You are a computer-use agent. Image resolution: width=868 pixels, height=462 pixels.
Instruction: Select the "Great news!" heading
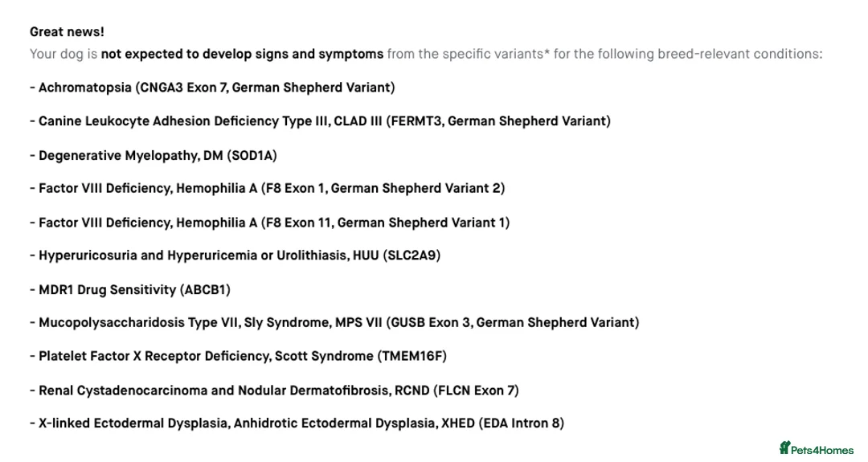pyautogui.click(x=67, y=32)
